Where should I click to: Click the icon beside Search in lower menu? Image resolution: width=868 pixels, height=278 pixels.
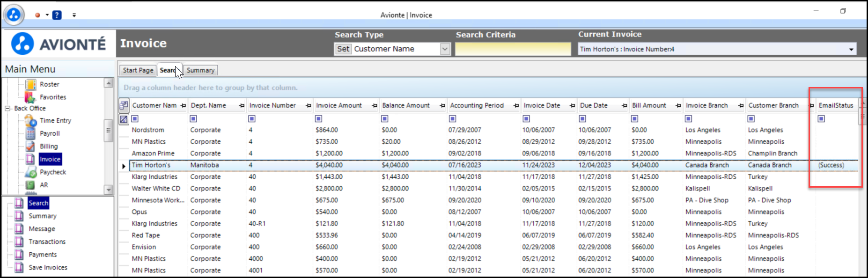tap(19, 203)
